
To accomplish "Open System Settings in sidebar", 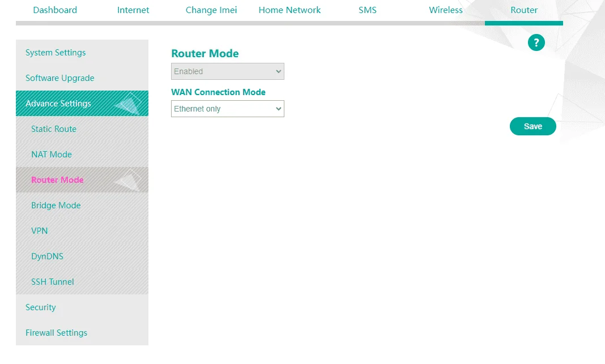I will [x=82, y=53].
